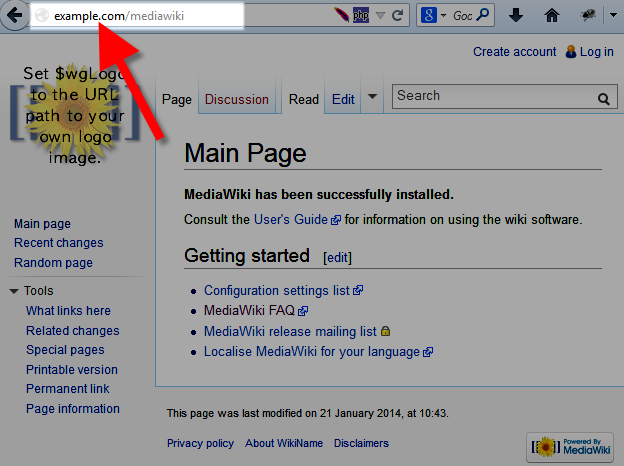Open the more actions dropdown next to Edit
624x466 pixels.
point(372,98)
